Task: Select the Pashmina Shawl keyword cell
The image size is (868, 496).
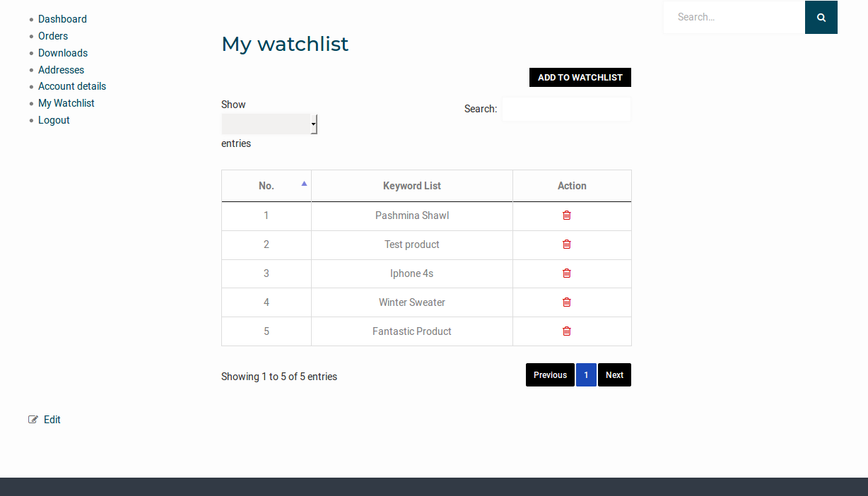Action: (412, 215)
